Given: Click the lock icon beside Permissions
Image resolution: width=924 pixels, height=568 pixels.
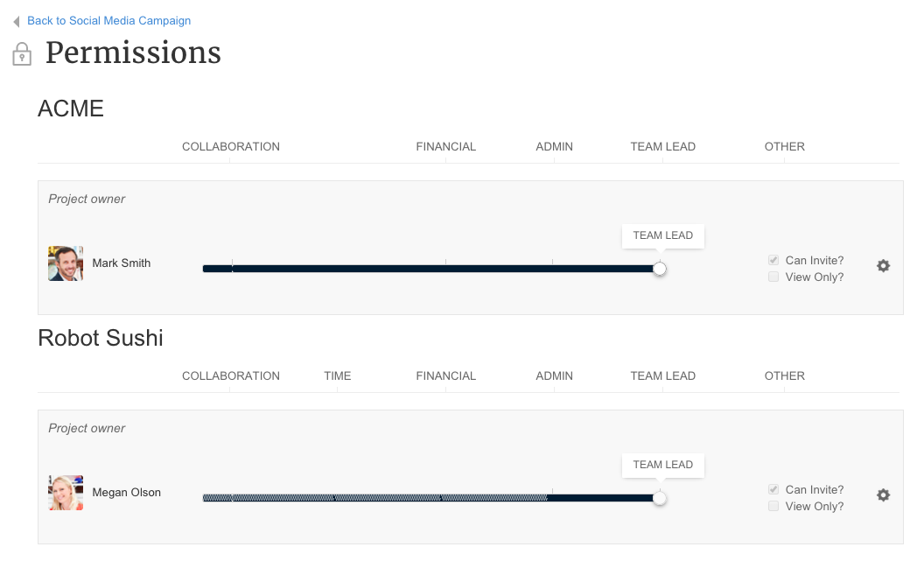Looking at the screenshot, I should tap(22, 54).
